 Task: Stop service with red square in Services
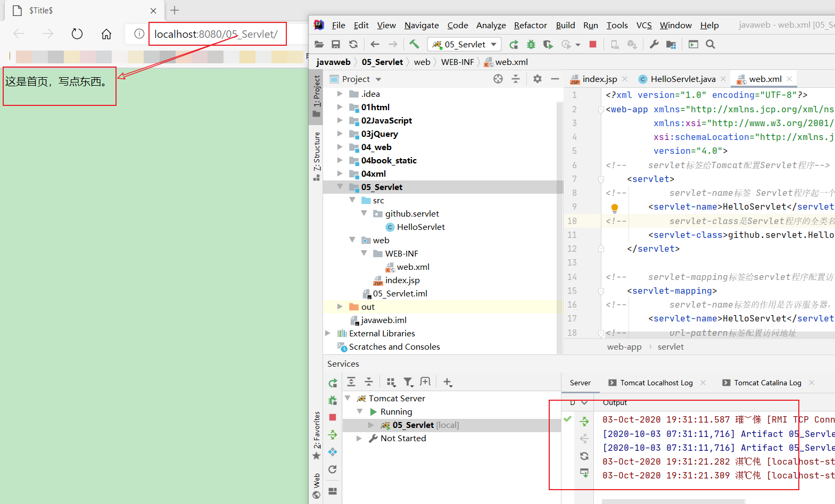(x=333, y=417)
